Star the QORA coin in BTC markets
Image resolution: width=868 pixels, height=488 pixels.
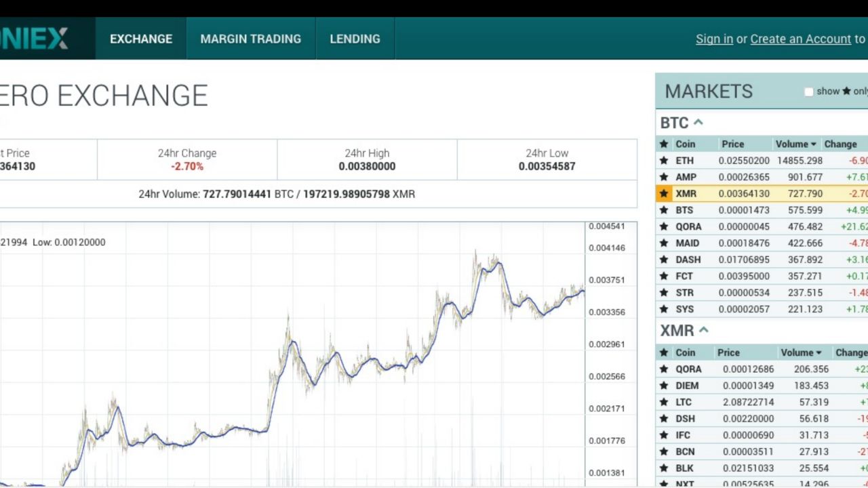click(664, 226)
